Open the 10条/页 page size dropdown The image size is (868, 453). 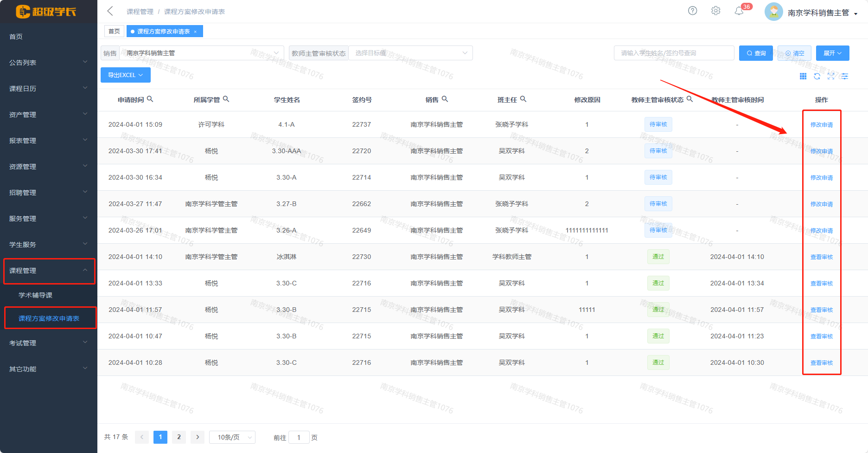click(x=232, y=437)
